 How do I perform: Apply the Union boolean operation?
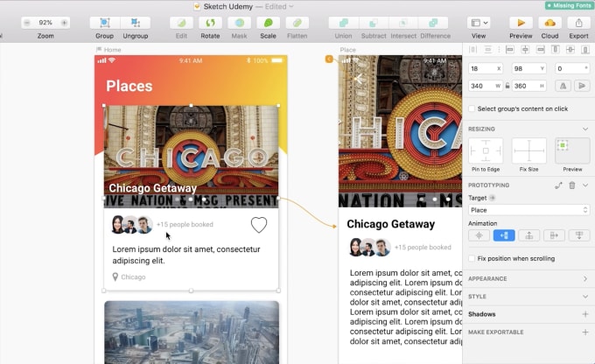[x=343, y=23]
